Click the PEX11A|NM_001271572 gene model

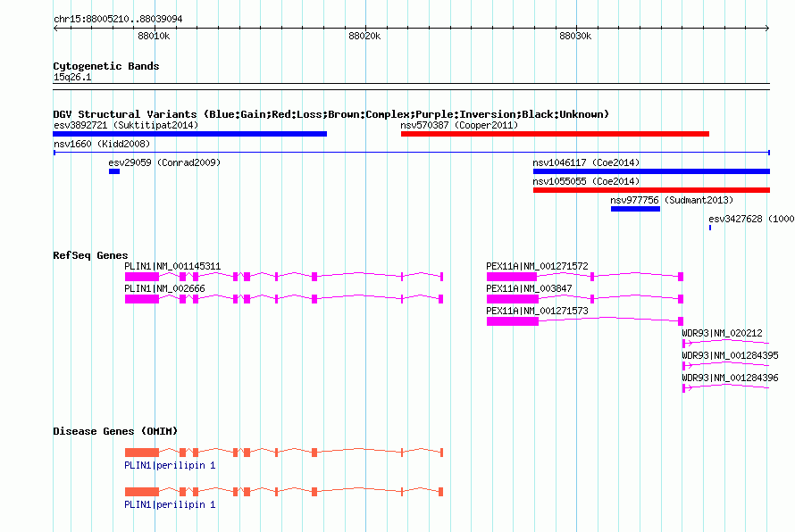tap(584, 276)
